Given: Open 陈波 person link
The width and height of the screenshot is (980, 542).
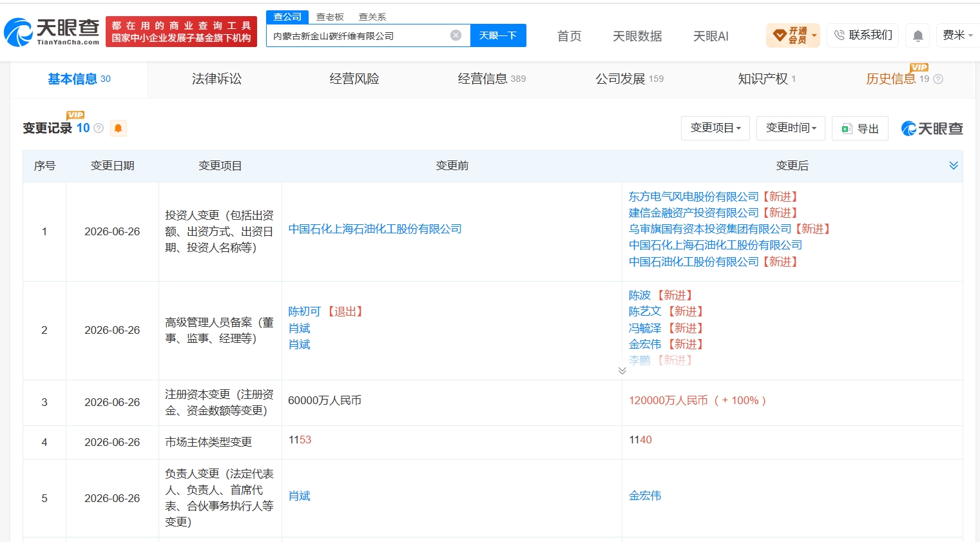Looking at the screenshot, I should click(x=640, y=295).
